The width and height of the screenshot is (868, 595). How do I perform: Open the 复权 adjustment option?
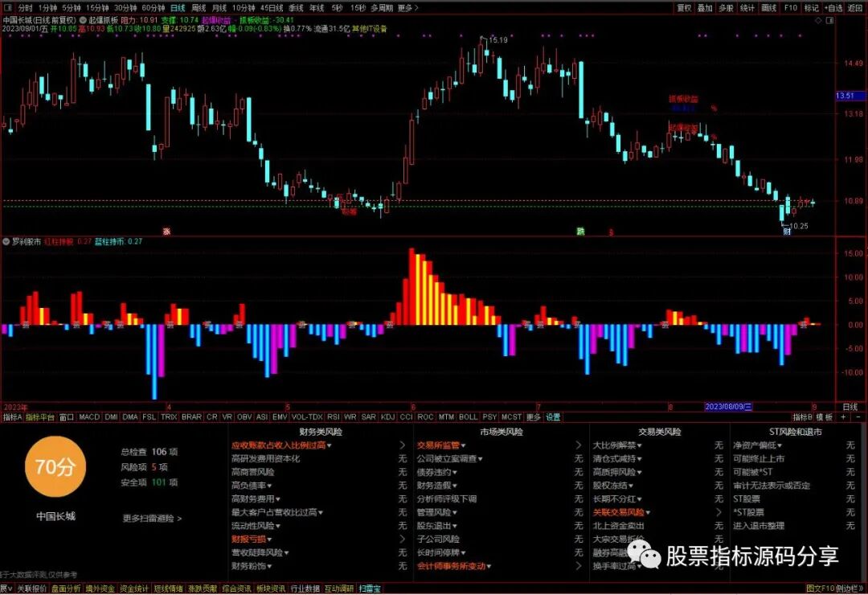tap(684, 8)
